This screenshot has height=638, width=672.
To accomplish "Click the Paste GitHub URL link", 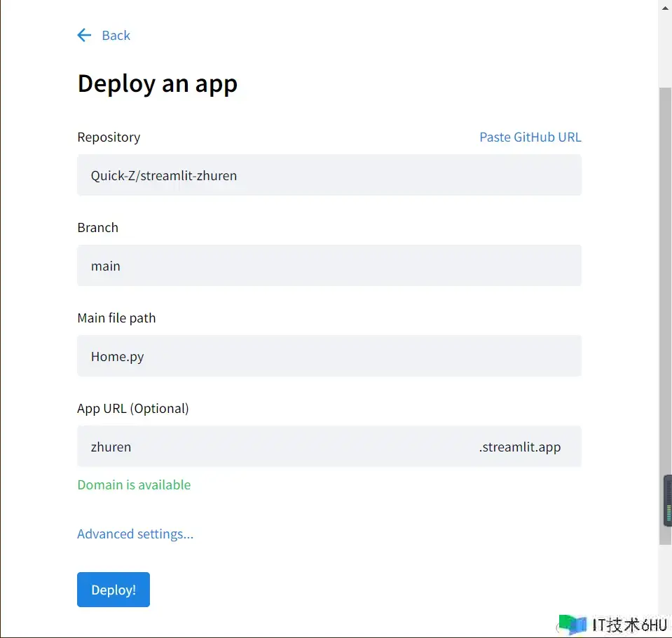I will pos(530,137).
